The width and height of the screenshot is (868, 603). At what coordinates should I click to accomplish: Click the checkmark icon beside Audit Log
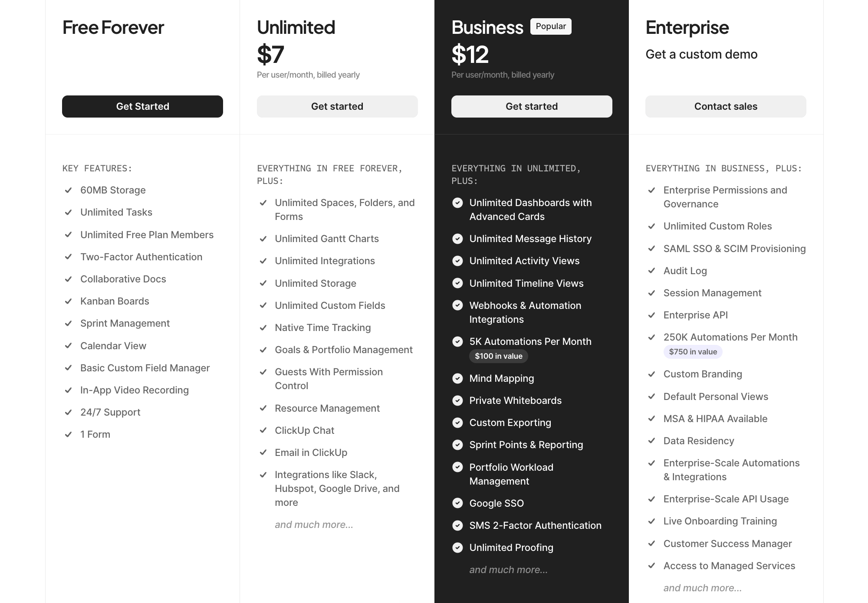click(x=651, y=271)
